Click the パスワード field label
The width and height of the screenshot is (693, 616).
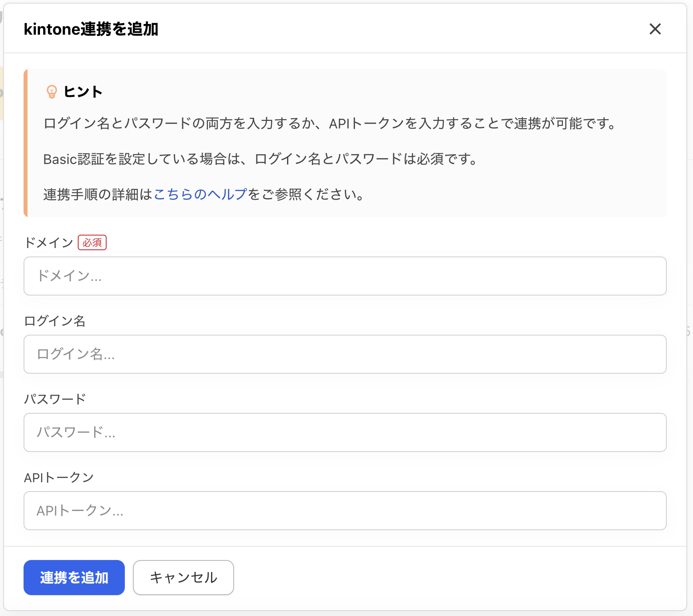[x=55, y=399]
